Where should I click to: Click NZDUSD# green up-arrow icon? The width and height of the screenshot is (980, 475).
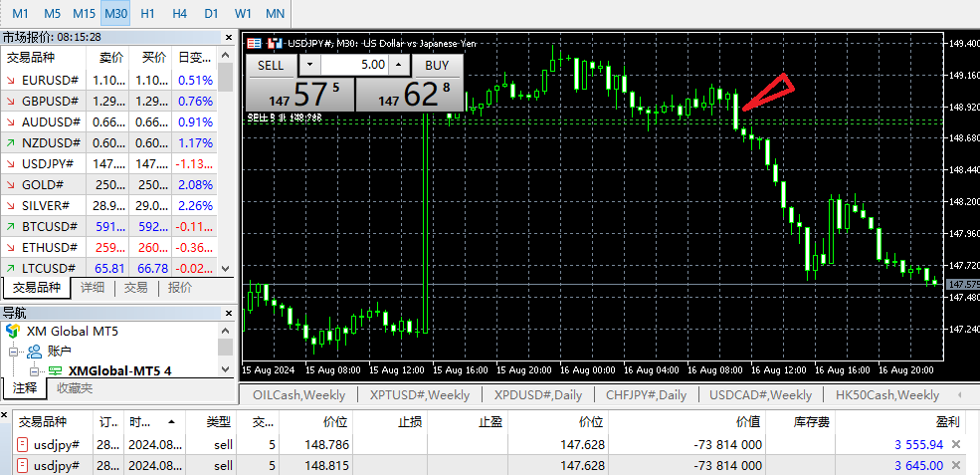click(x=11, y=143)
